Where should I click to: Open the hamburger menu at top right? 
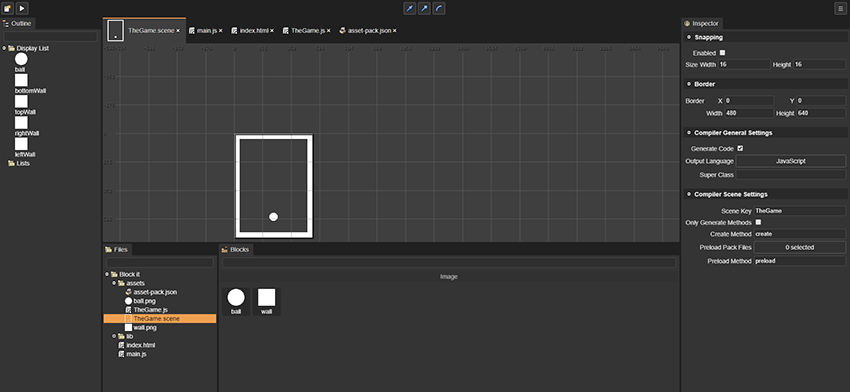click(840, 8)
